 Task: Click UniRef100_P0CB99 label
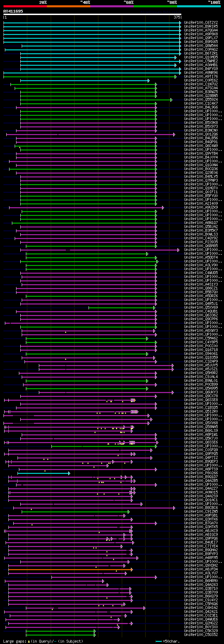(x=201, y=384)
